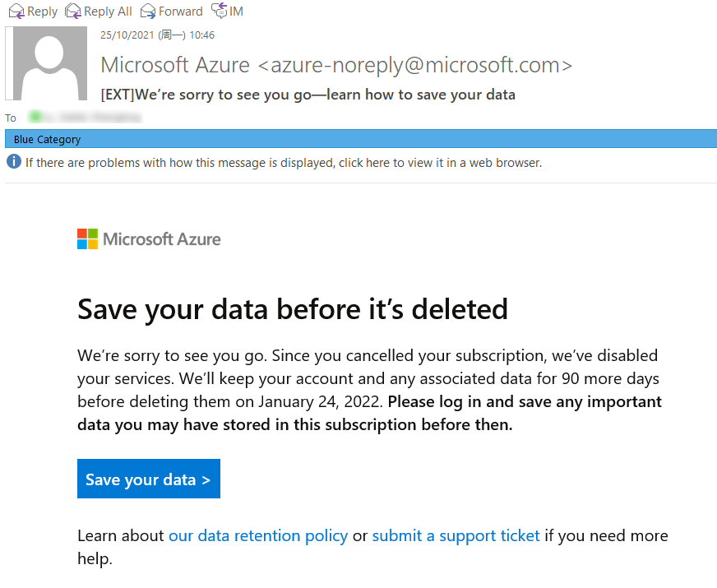Image resolution: width=717 pixels, height=588 pixels.
Task: Click the blue info icon in message bar
Action: point(14,162)
